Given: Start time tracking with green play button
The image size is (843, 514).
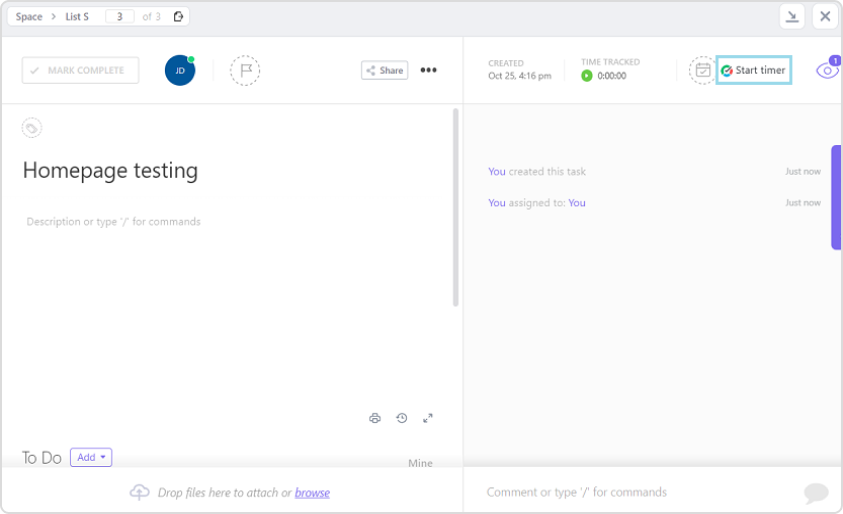Looking at the screenshot, I should pos(587,76).
